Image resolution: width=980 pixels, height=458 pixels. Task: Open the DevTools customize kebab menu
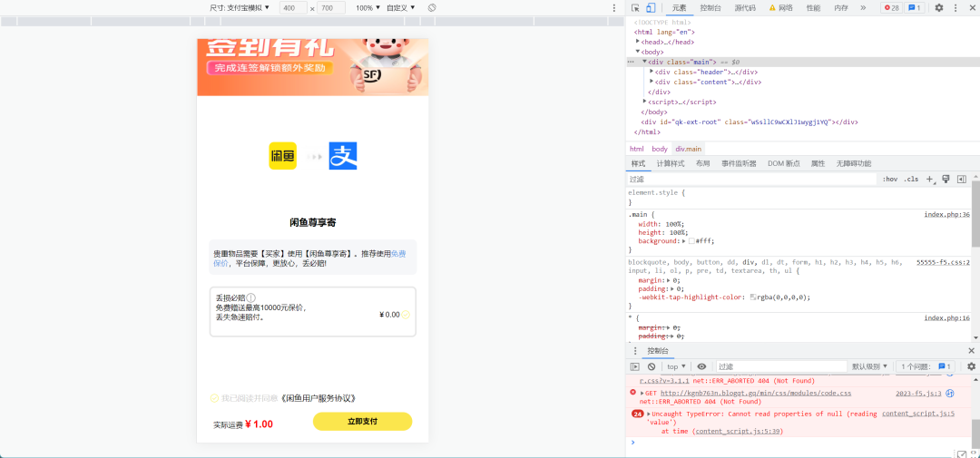click(x=955, y=8)
